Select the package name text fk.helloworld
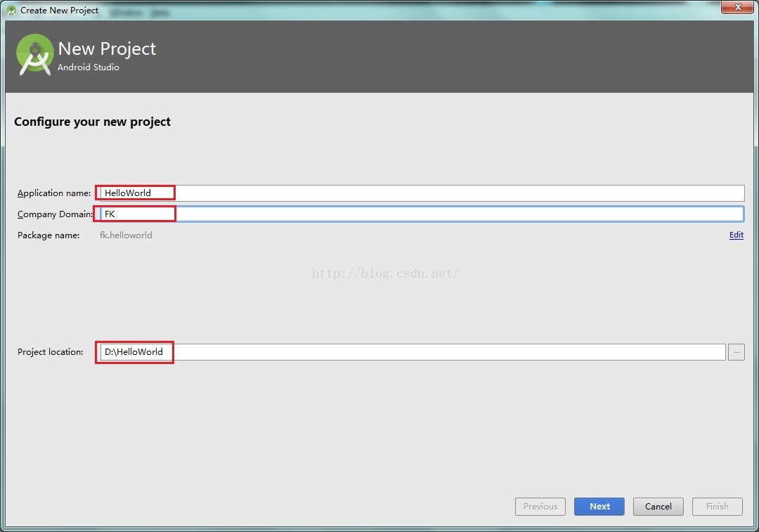Viewport: 759px width, 532px height. [126, 235]
